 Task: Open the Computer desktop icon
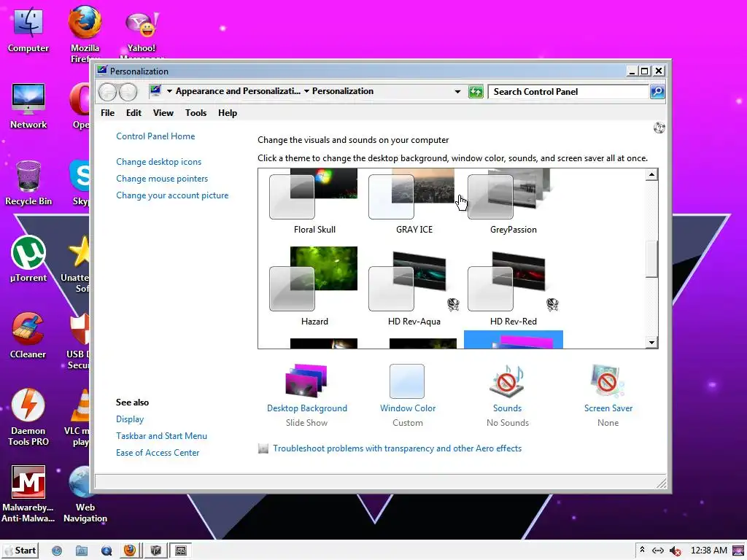pos(28,29)
